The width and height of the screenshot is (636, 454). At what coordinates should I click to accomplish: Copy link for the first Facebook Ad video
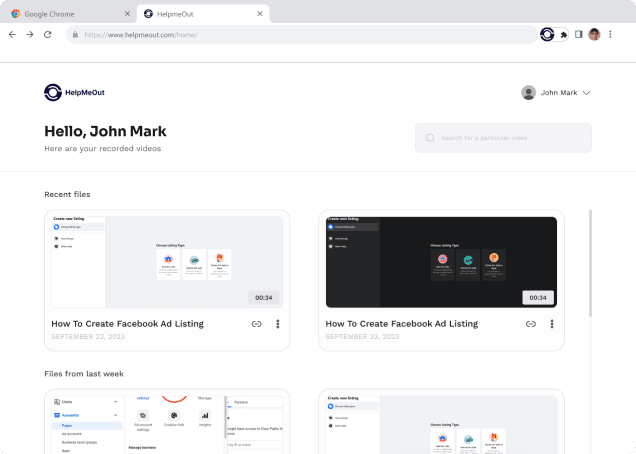coord(256,324)
